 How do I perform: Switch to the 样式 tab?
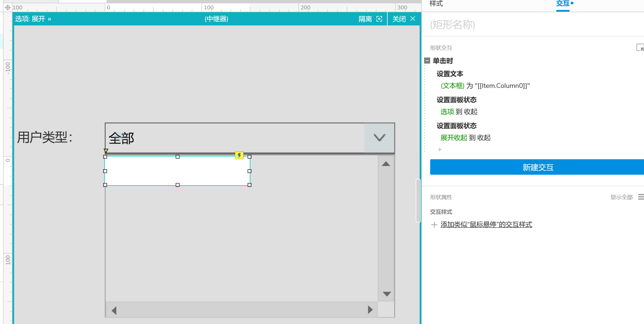(436, 4)
